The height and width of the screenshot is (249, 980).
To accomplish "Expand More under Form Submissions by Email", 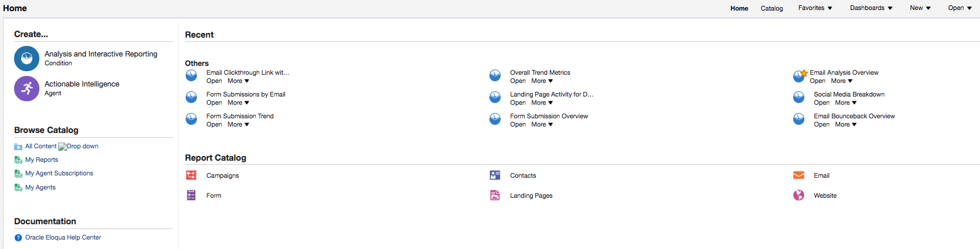I will click(x=239, y=103).
